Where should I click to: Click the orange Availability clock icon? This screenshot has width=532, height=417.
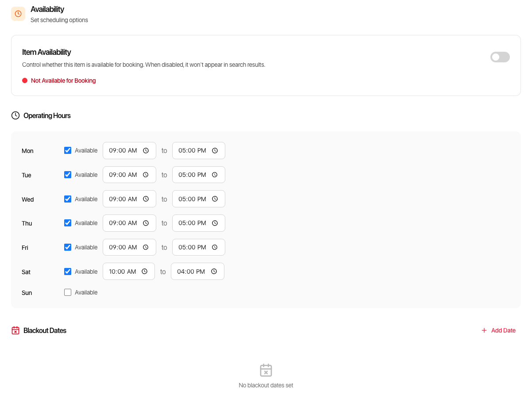[18, 14]
